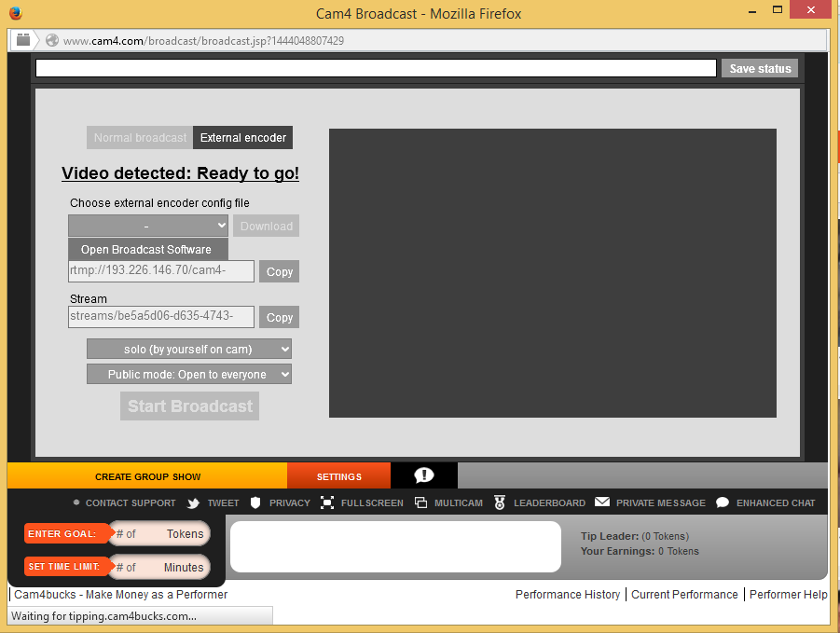This screenshot has width=840, height=633.
Task: Click the Privacy shield icon
Action: (x=256, y=502)
